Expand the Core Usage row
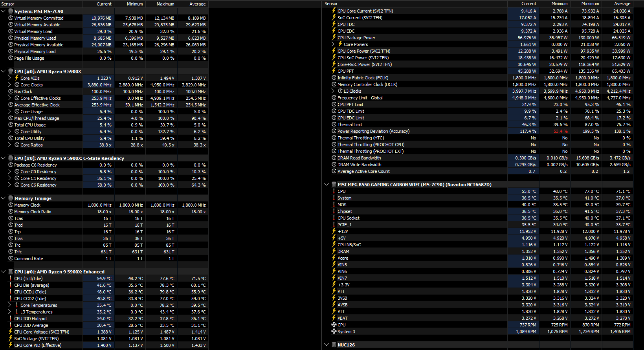The image size is (644, 350). 9,112
